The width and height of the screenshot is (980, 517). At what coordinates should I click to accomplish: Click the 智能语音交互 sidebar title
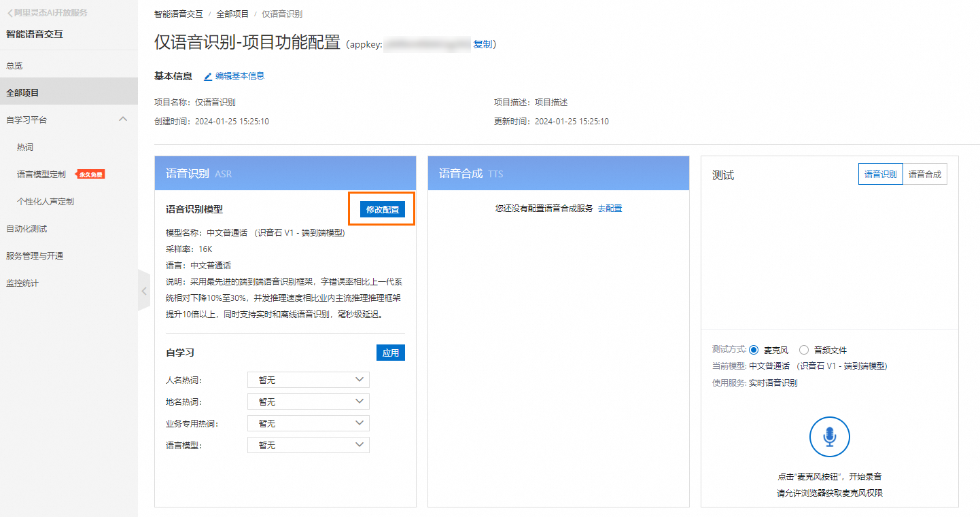(x=35, y=34)
